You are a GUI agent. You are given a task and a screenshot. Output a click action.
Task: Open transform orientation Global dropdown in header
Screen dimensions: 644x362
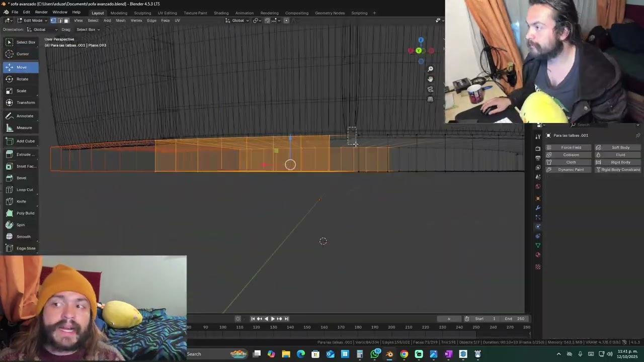point(237,21)
